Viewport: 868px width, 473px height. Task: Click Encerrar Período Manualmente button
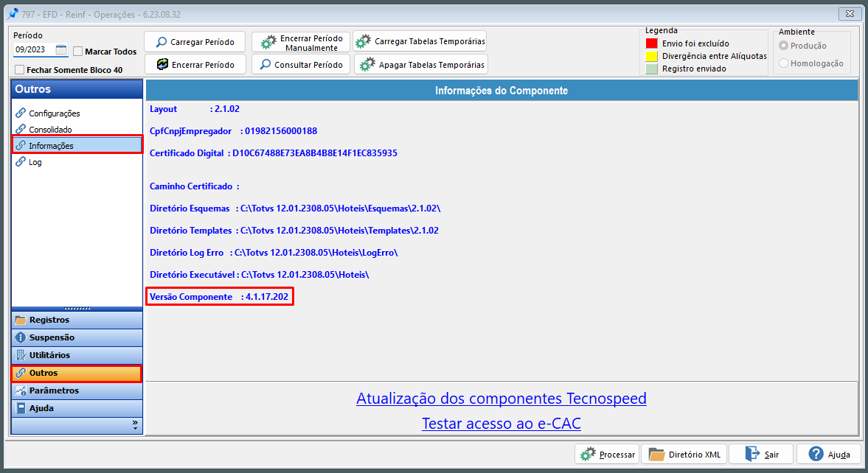(x=301, y=42)
